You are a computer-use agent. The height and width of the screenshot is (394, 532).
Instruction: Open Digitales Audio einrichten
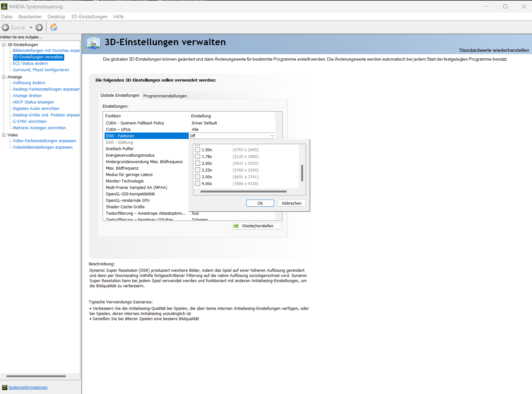coord(36,109)
